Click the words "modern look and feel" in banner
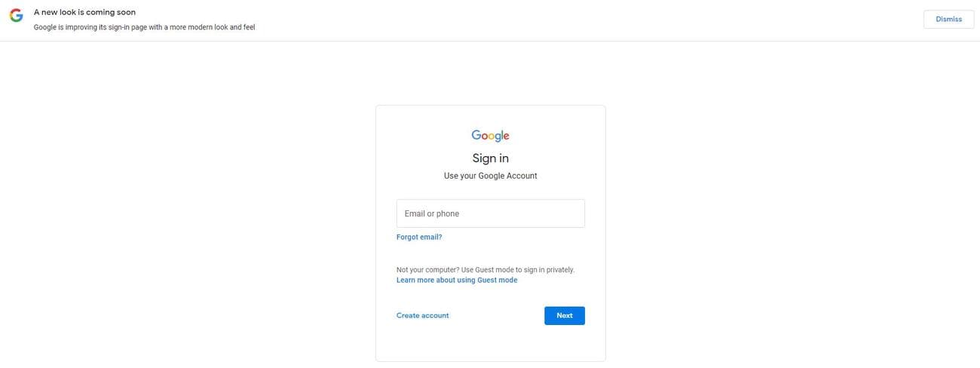Image resolution: width=980 pixels, height=368 pixels. pos(222,27)
